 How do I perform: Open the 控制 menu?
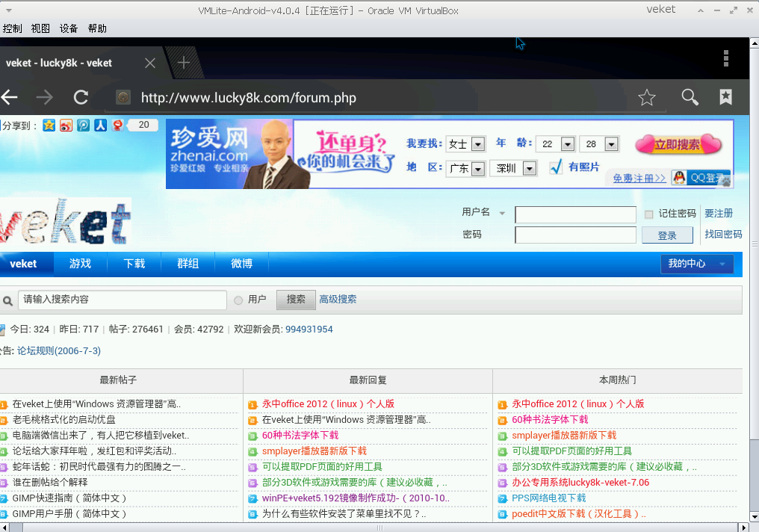12,28
